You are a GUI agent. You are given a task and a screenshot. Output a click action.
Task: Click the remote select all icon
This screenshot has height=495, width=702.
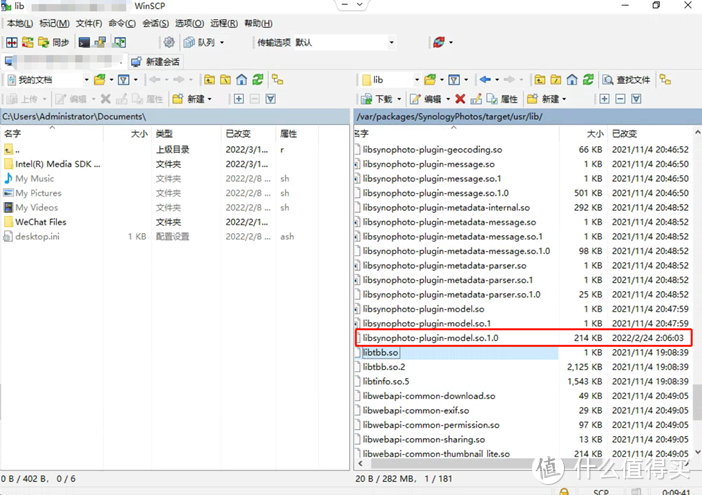coord(636,99)
